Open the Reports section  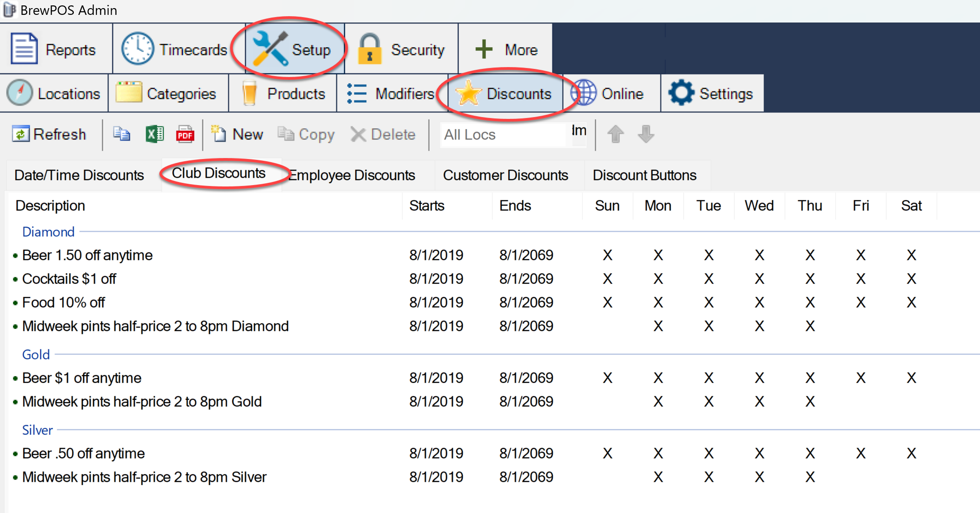pos(55,49)
